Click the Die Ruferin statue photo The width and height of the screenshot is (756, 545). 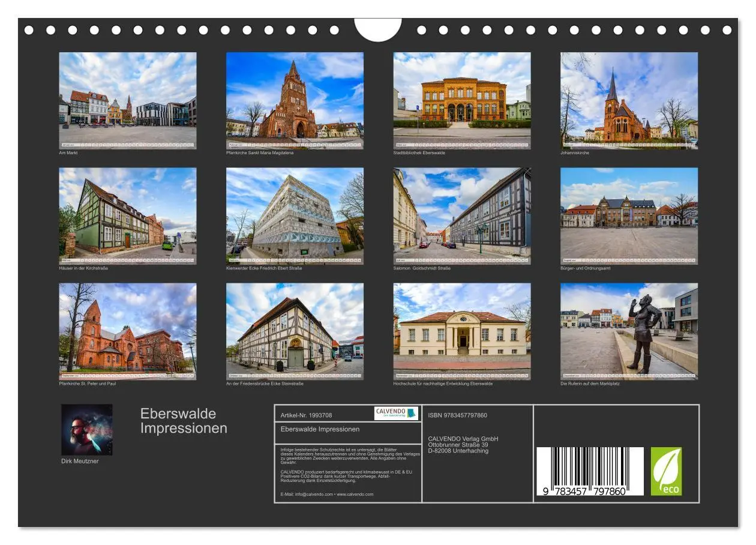tap(628, 332)
